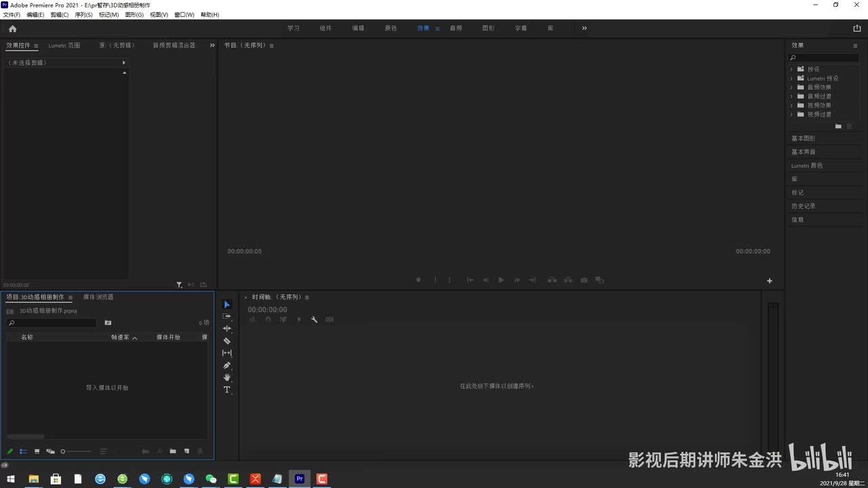Select the Ripple Edit tool
The height and width of the screenshot is (488, 868).
pyautogui.click(x=227, y=329)
